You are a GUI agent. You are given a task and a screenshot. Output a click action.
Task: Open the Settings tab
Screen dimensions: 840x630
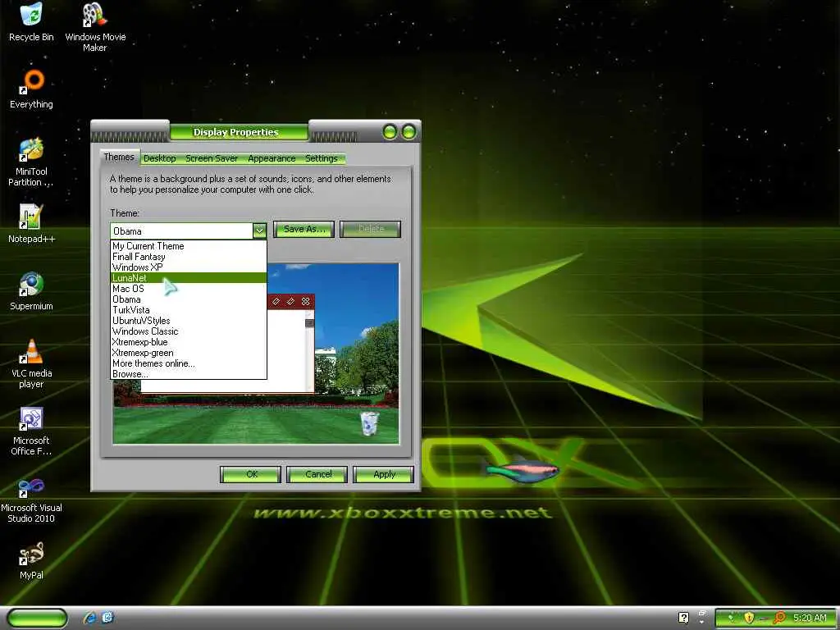pyautogui.click(x=322, y=158)
